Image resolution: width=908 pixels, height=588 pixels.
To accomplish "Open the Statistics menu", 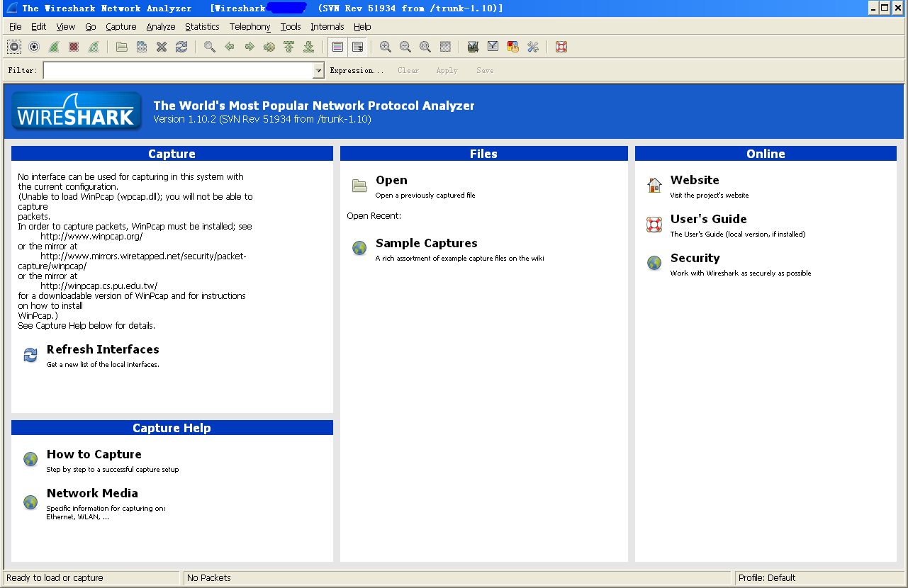I will (x=202, y=27).
